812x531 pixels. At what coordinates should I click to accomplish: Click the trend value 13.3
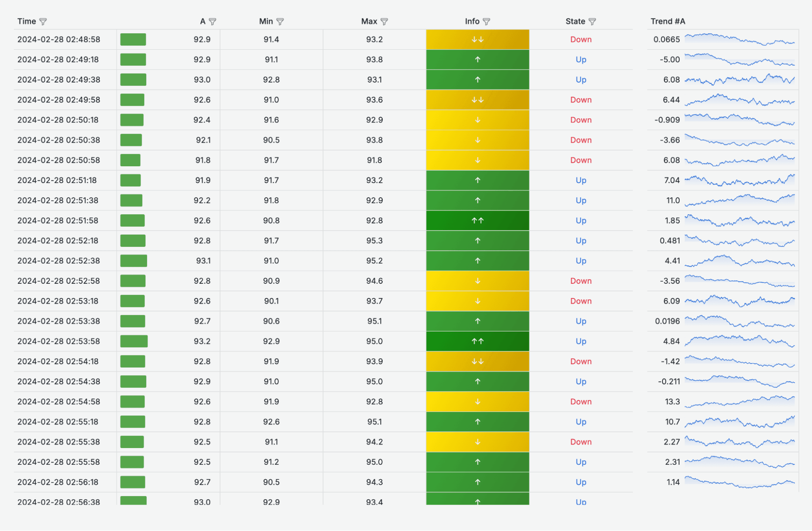click(672, 401)
